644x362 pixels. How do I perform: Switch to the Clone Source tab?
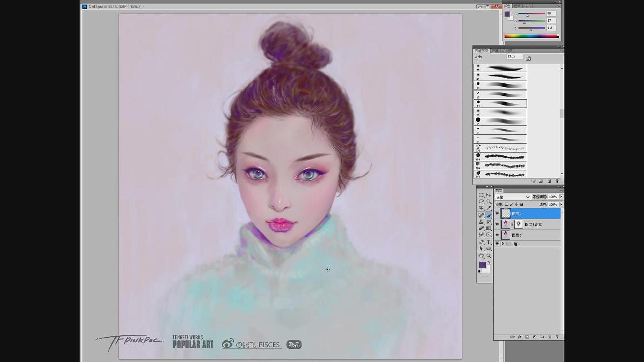coord(507,51)
